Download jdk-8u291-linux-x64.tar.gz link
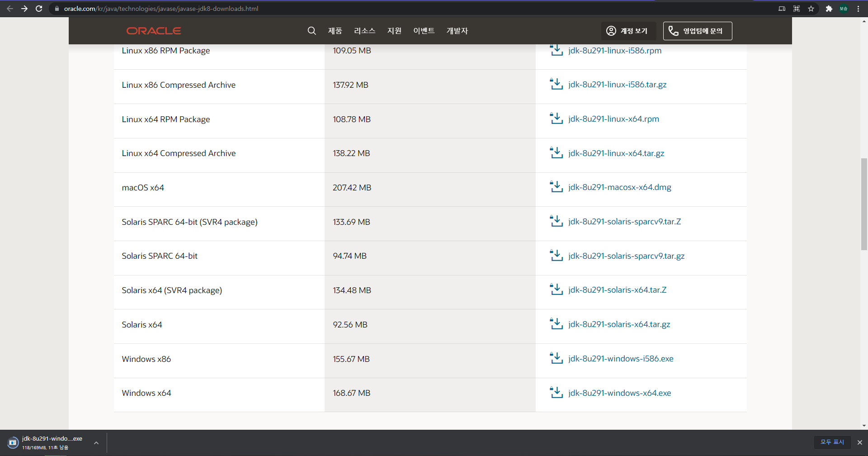This screenshot has height=456, width=868. (x=616, y=153)
